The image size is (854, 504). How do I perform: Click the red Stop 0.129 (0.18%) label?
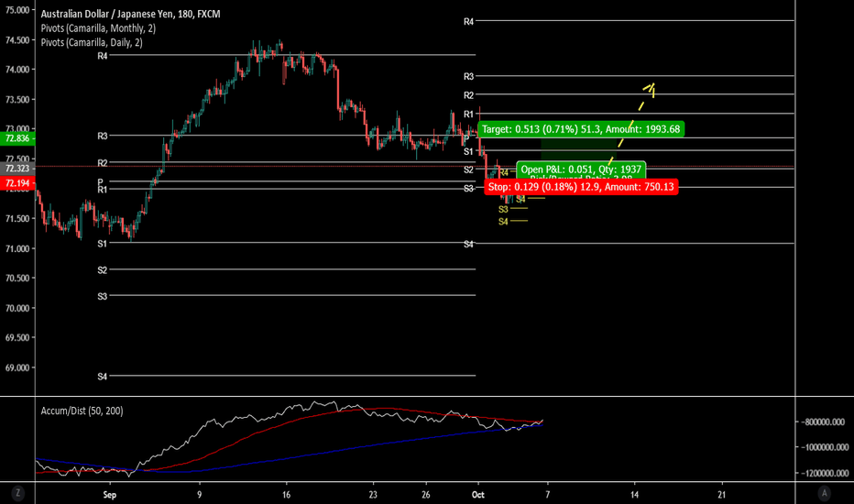pyautogui.click(x=581, y=187)
